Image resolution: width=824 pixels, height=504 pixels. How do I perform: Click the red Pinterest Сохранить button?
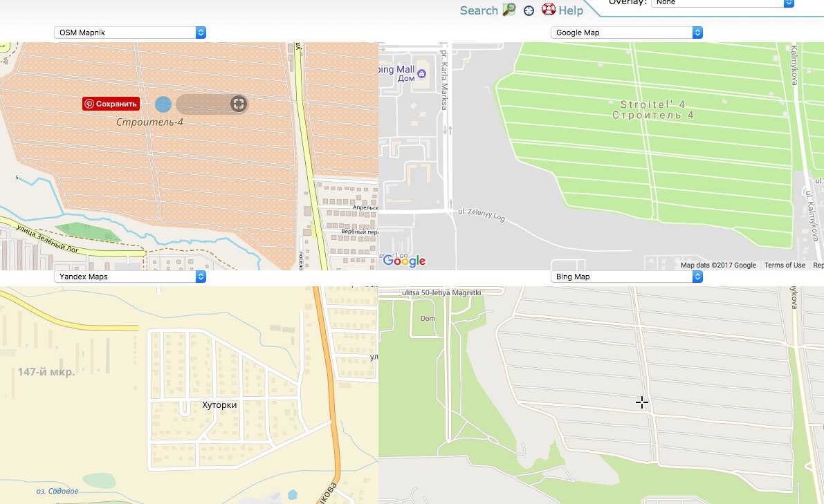pyautogui.click(x=111, y=104)
